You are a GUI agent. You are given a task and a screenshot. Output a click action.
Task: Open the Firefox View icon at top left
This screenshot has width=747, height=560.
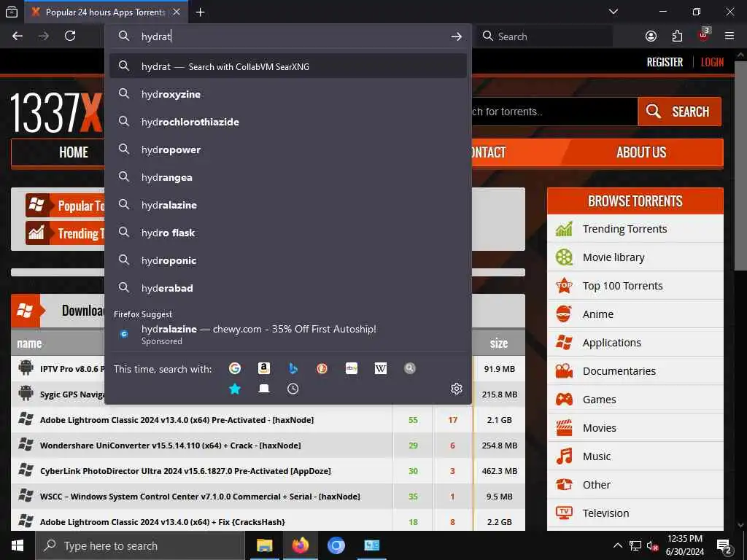pos(12,12)
